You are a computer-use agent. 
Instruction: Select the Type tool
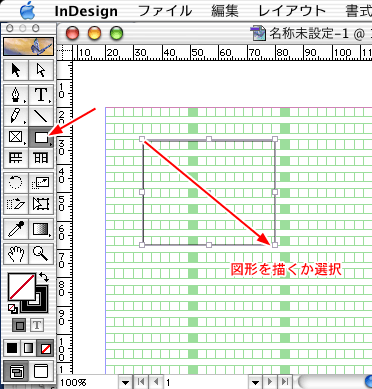click(41, 95)
